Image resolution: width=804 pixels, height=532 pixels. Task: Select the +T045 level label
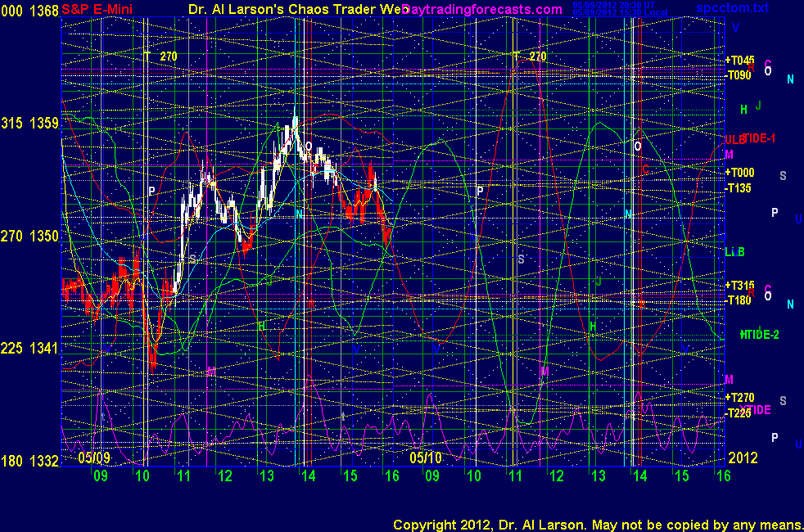[739, 61]
